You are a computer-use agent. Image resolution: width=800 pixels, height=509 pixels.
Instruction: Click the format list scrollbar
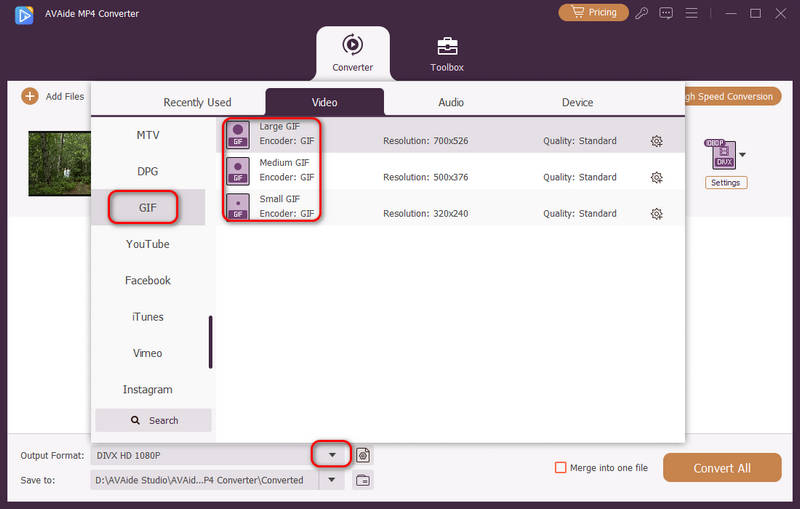(210, 342)
